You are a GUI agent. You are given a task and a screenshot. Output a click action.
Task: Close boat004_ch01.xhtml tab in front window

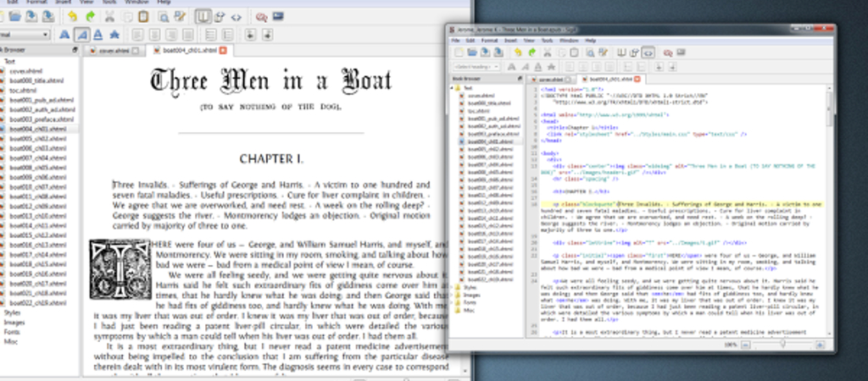[x=637, y=79]
